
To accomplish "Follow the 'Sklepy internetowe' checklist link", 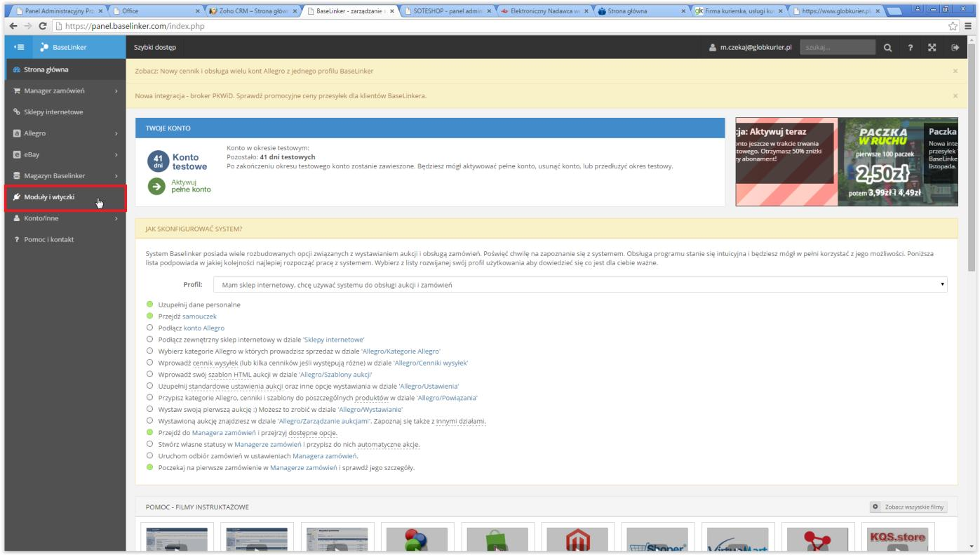I will pyautogui.click(x=333, y=339).
